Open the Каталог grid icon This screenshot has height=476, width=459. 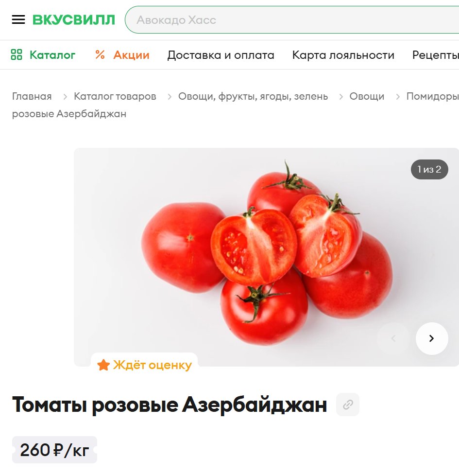pos(17,54)
